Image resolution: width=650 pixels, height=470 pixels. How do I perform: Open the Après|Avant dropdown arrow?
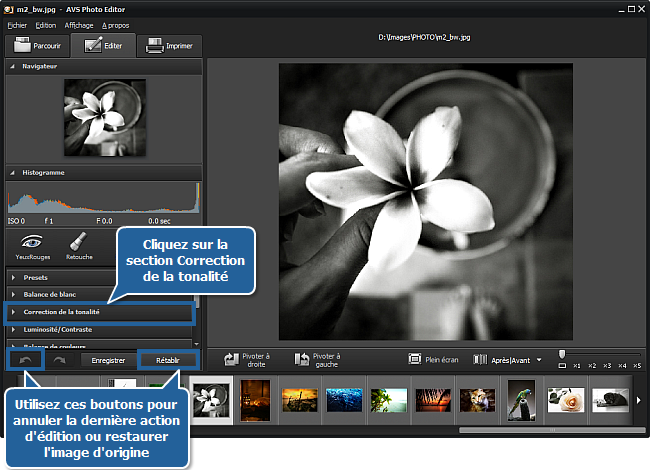click(x=539, y=358)
